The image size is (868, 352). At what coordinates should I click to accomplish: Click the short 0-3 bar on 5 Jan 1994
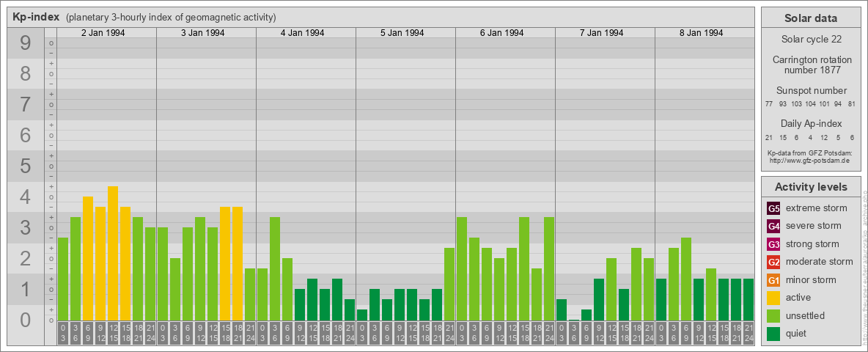coord(362,315)
